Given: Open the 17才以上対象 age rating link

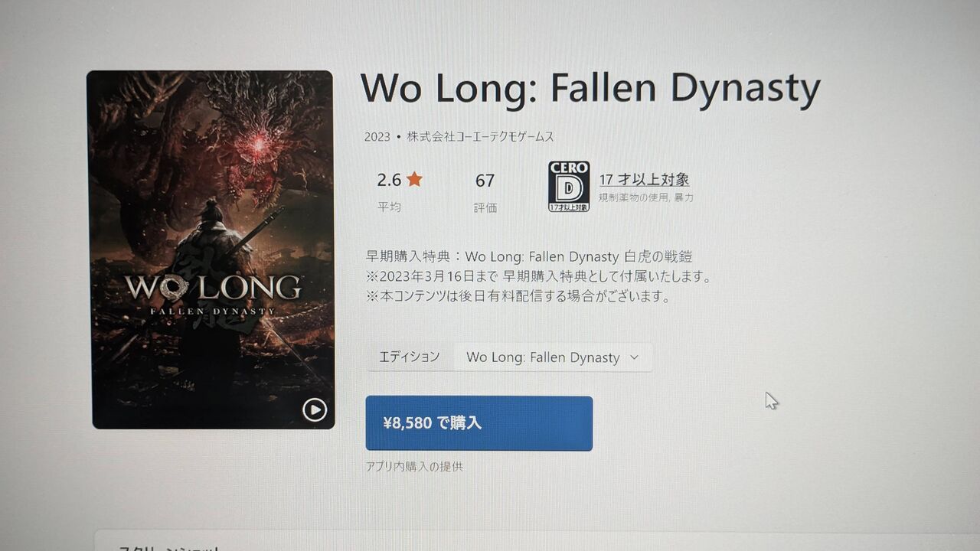Looking at the screenshot, I should (x=644, y=180).
